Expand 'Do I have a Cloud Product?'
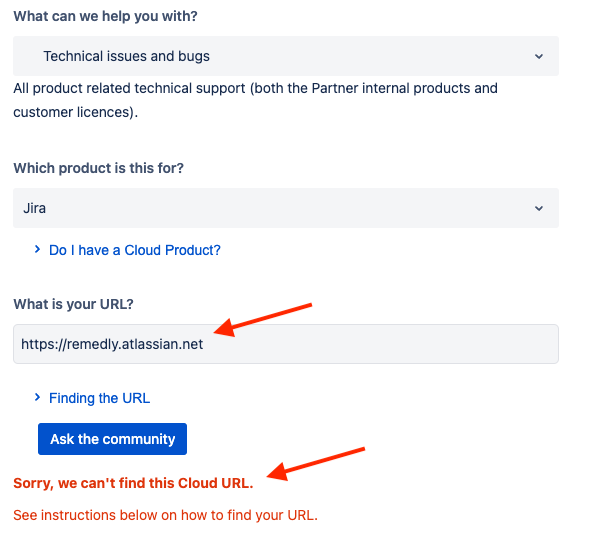The width and height of the screenshot is (590, 547). pos(135,250)
